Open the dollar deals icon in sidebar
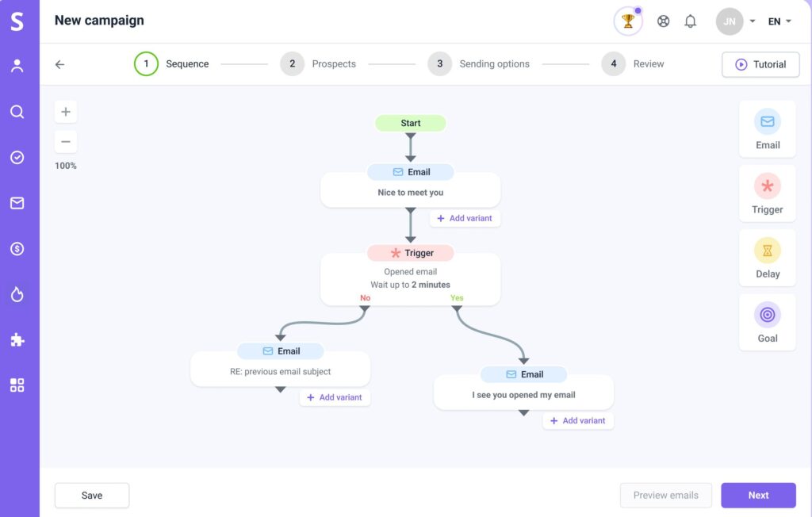This screenshot has width=812, height=517. point(17,249)
